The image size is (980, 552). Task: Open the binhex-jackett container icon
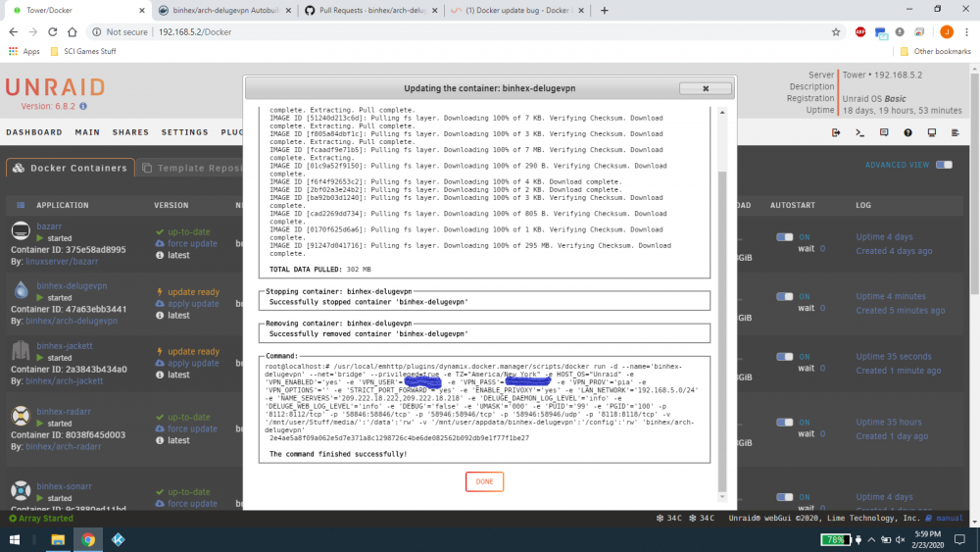click(21, 350)
